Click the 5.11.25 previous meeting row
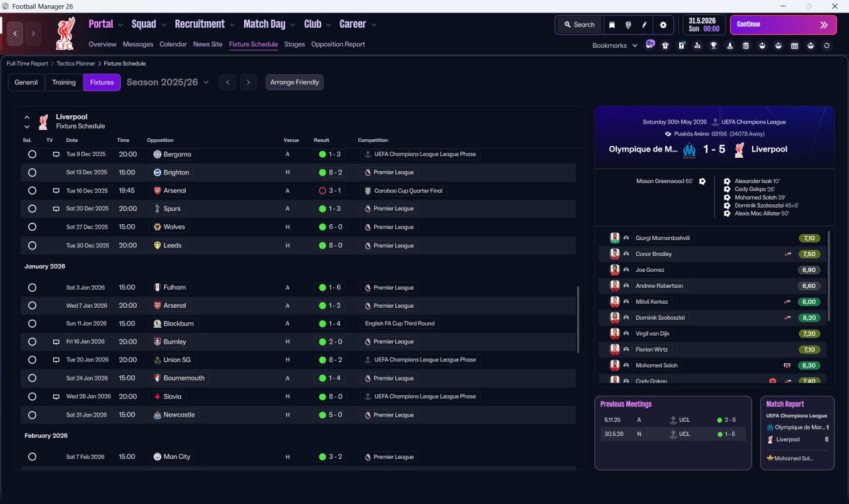 click(x=673, y=420)
